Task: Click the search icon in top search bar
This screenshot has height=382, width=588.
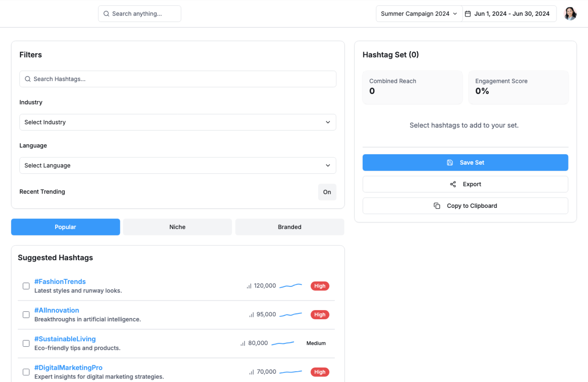Action: [106, 14]
